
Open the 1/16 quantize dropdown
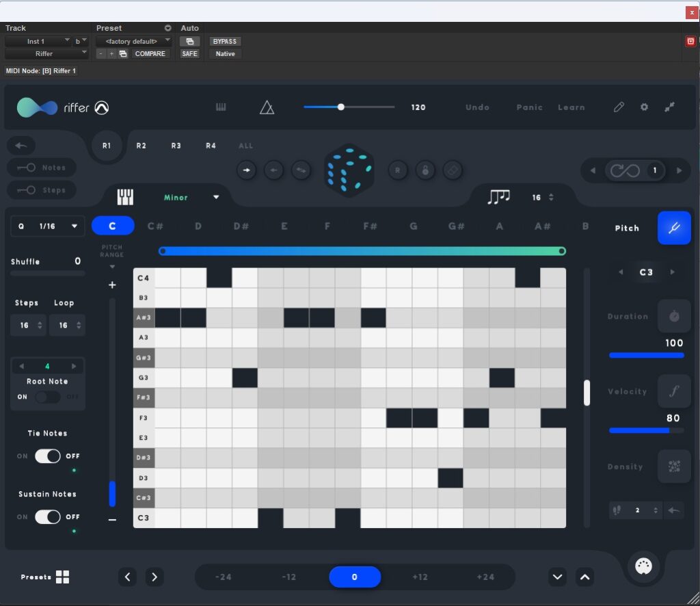(x=48, y=226)
